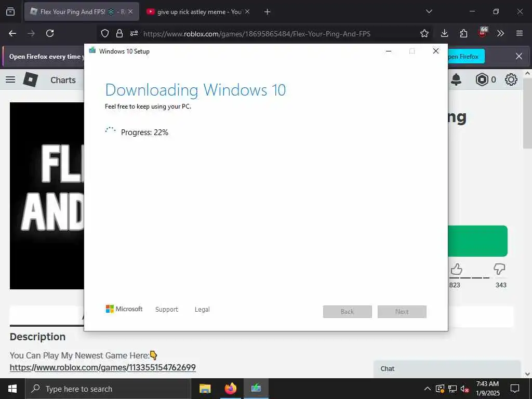Click the green Play button on Roblox
The image size is (532, 399).
click(478, 241)
